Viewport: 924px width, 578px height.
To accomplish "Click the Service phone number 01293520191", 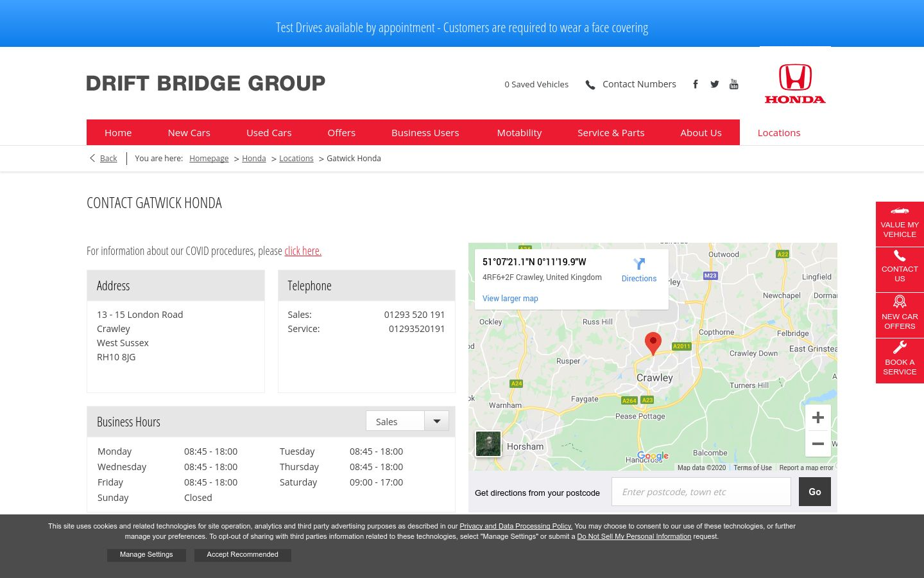I will pyautogui.click(x=417, y=328).
